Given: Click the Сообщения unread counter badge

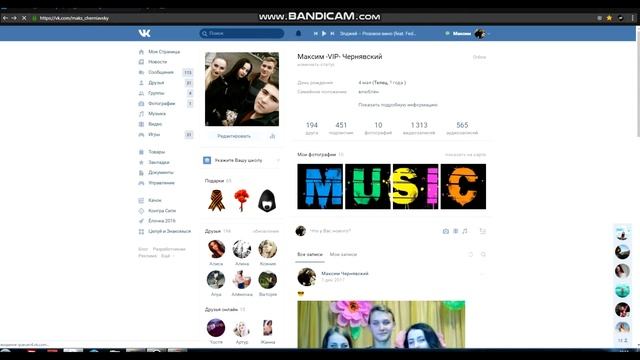Looking at the screenshot, I should click(x=188, y=73).
